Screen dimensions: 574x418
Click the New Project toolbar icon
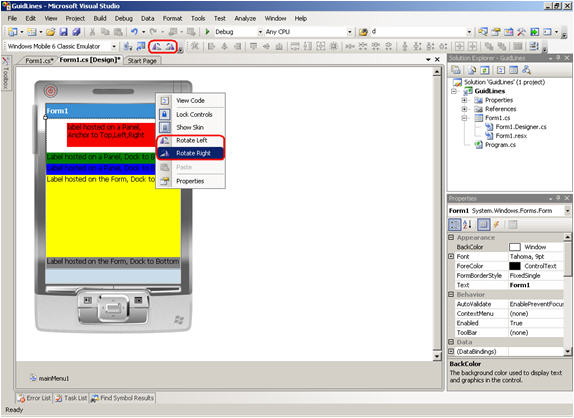pyautogui.click(x=13, y=32)
